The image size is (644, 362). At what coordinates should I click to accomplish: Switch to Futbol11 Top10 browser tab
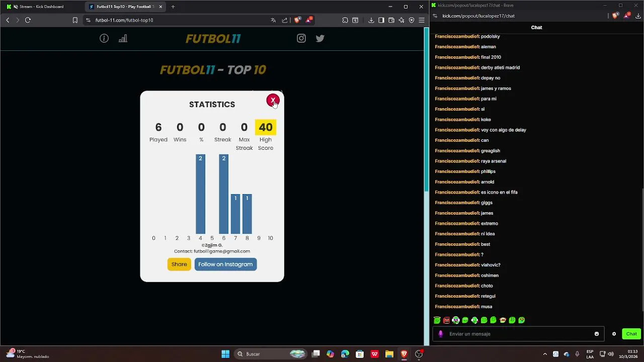point(125,7)
